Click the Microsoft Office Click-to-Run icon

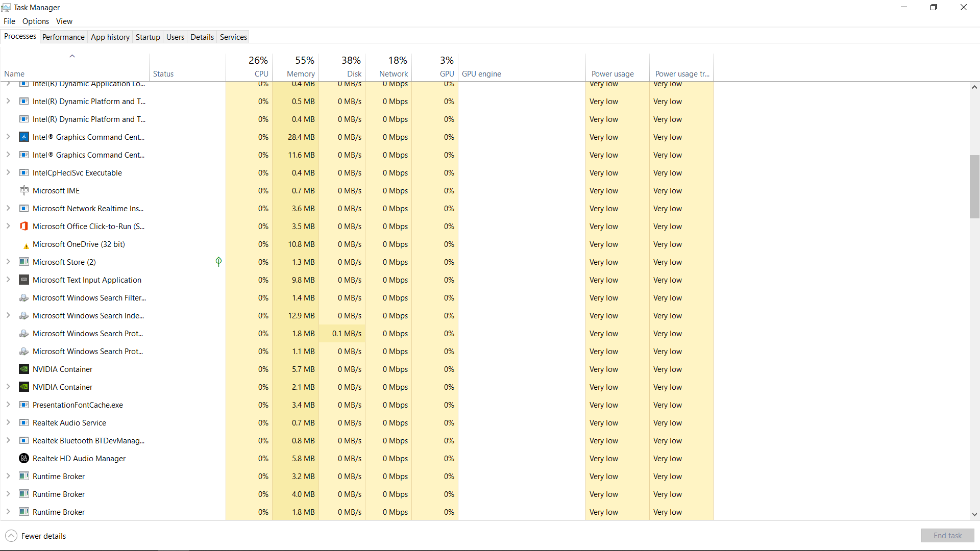(24, 226)
